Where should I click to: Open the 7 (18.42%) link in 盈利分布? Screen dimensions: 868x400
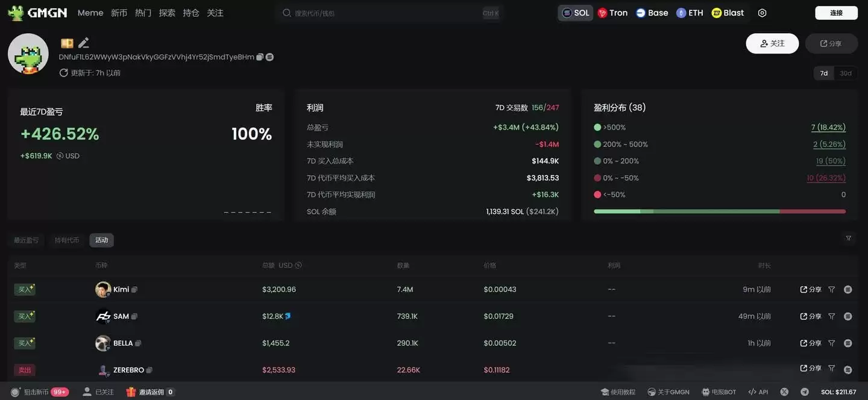828,127
